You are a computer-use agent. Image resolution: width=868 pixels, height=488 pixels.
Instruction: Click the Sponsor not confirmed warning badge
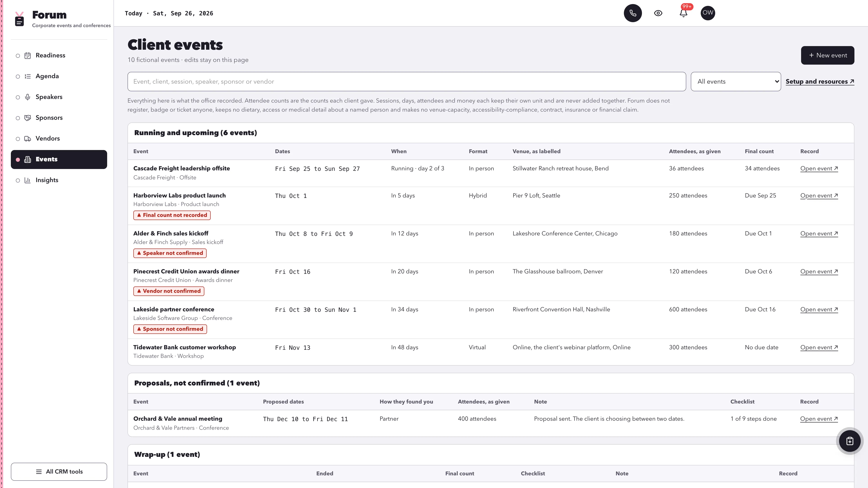[170, 329]
